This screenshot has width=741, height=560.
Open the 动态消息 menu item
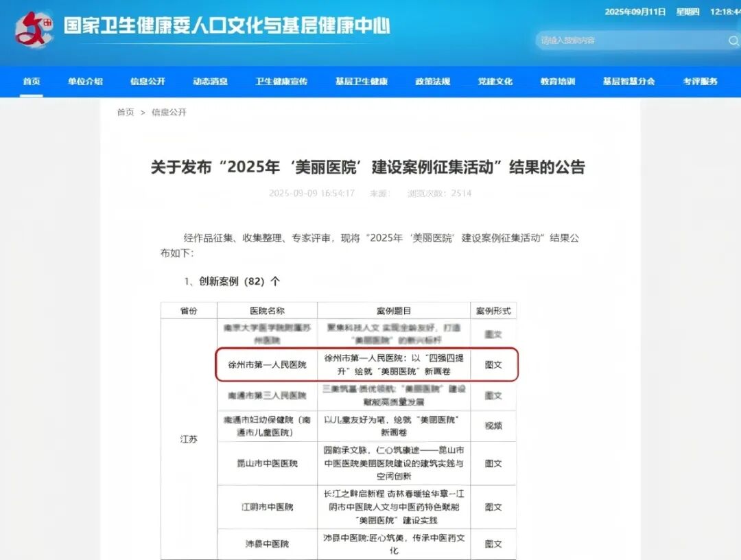tap(209, 81)
